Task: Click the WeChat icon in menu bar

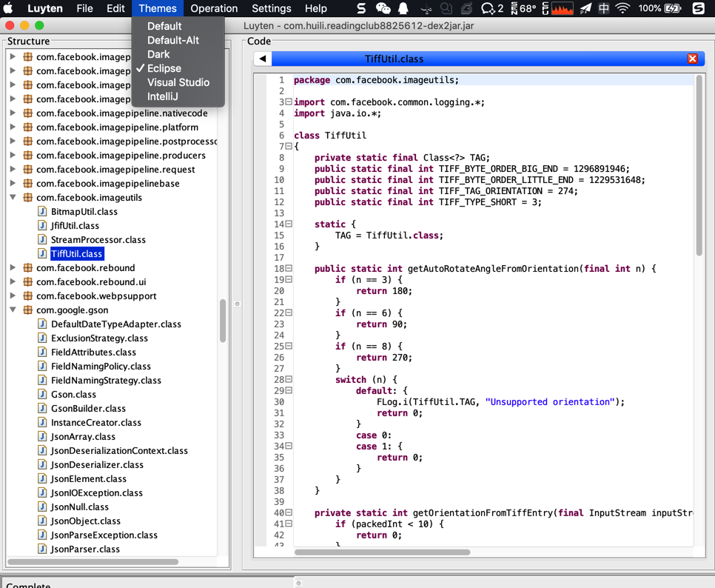Action: [383, 8]
